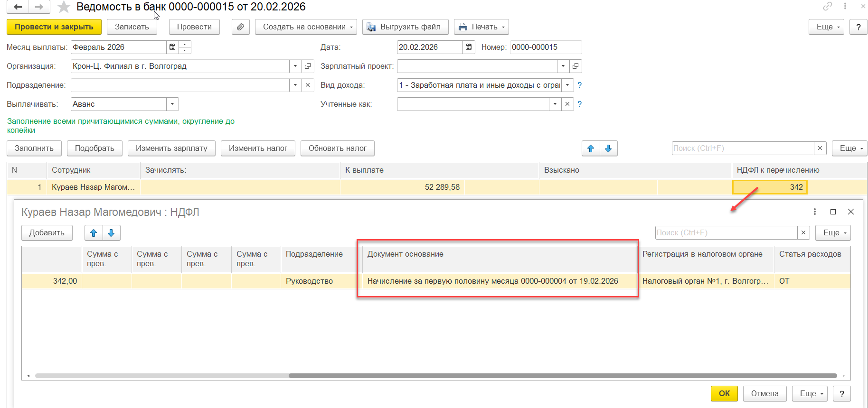Select НДФЛ к перечислению cell 342
The height and width of the screenshot is (408, 868).
(770, 187)
